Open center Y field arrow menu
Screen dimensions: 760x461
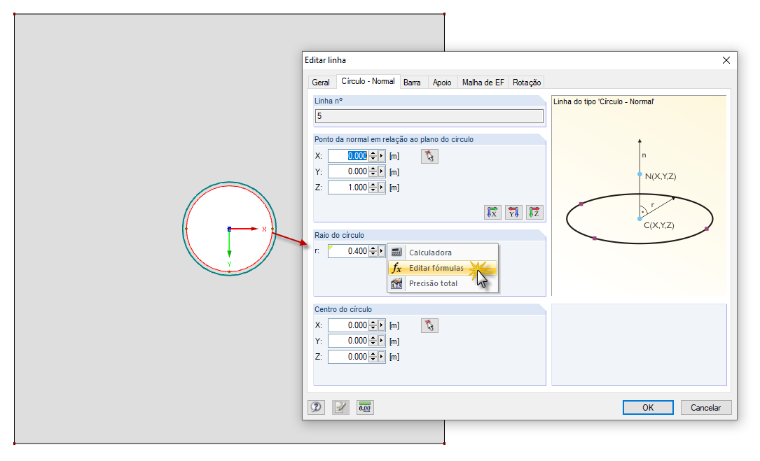(x=381, y=341)
